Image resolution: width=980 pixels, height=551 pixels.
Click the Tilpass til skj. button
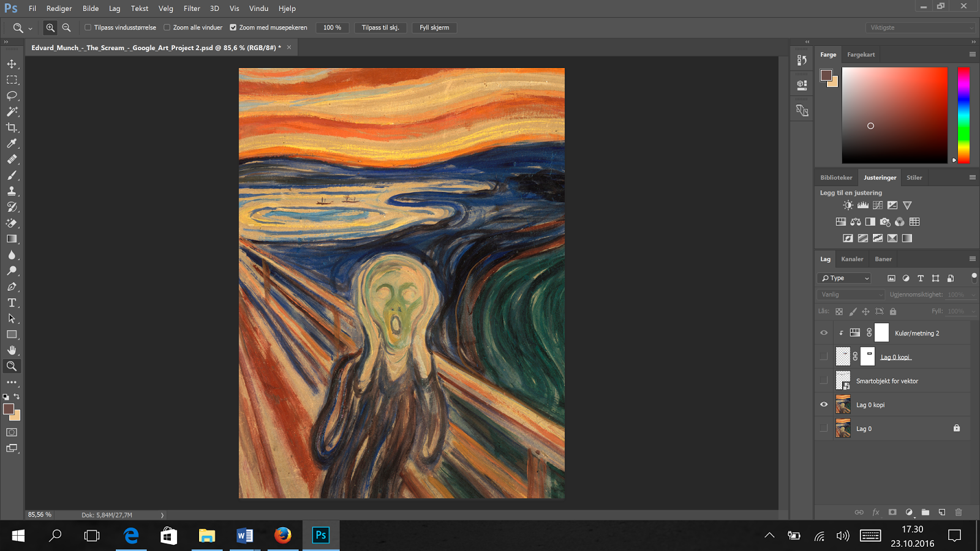click(x=380, y=28)
